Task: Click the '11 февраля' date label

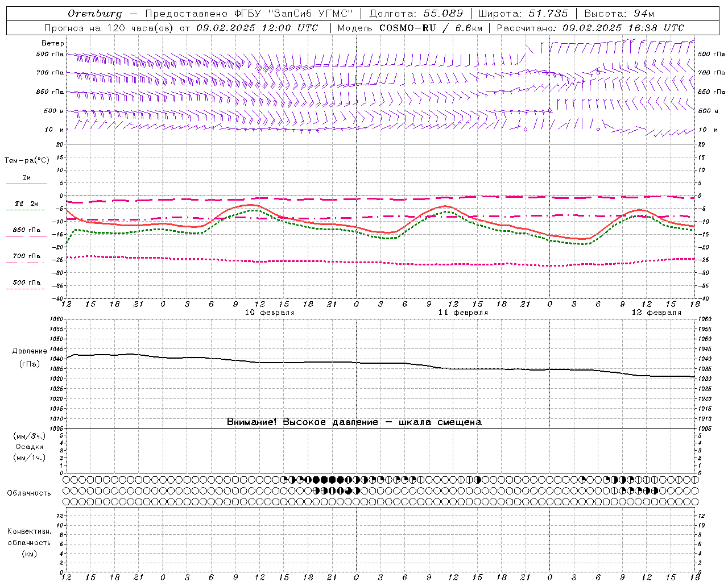Action: pos(463,313)
